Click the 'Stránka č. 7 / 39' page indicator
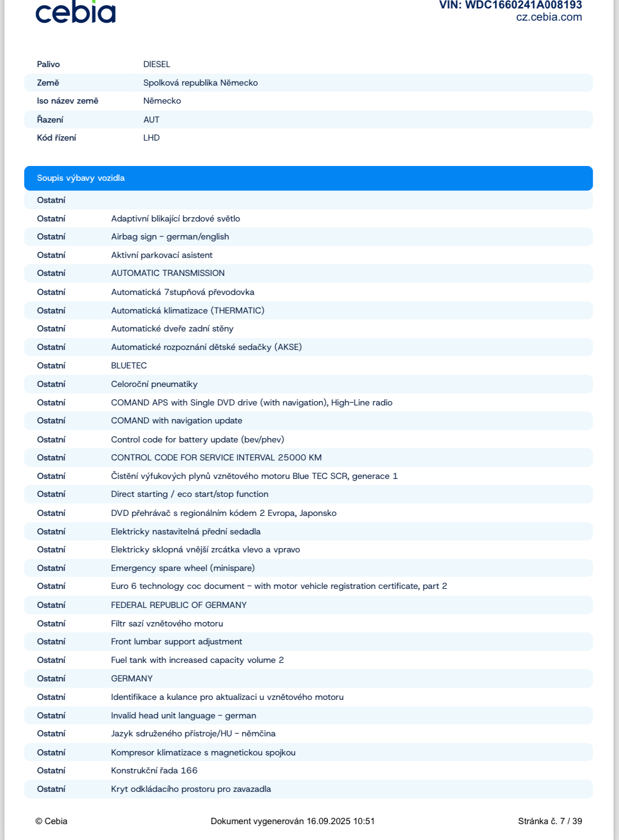The height and width of the screenshot is (840, 619). (550, 821)
